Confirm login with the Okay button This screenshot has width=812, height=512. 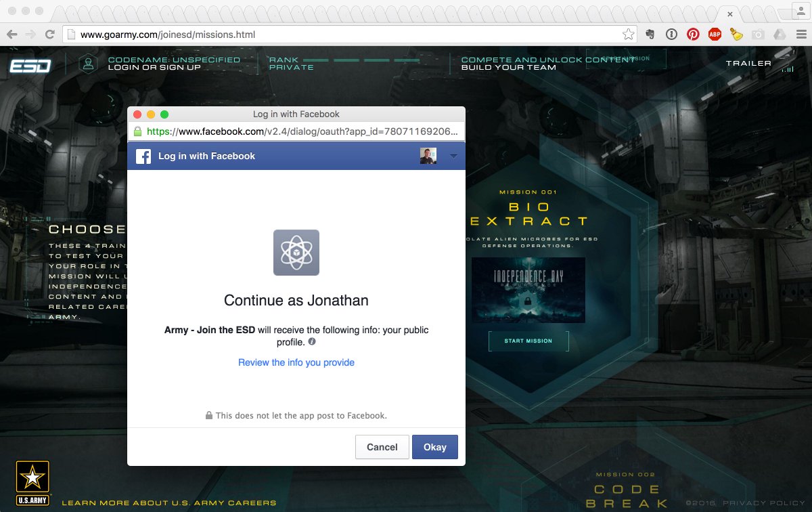[x=435, y=447]
